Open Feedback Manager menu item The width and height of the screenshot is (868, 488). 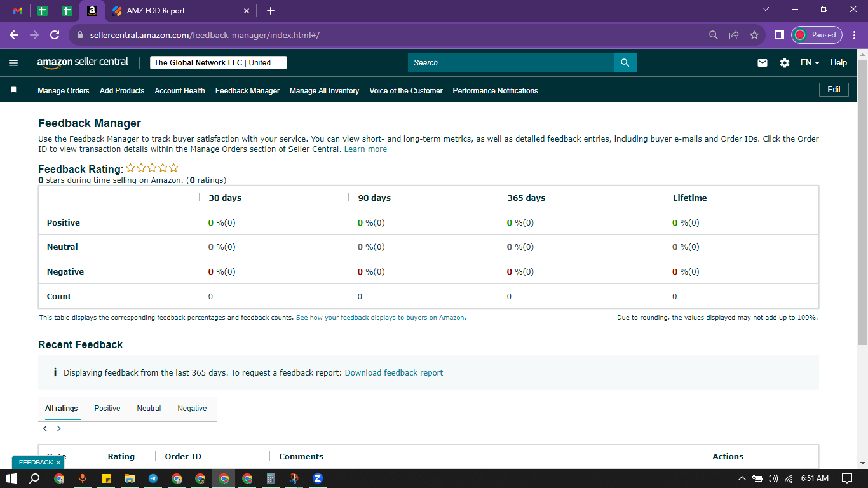coord(247,91)
